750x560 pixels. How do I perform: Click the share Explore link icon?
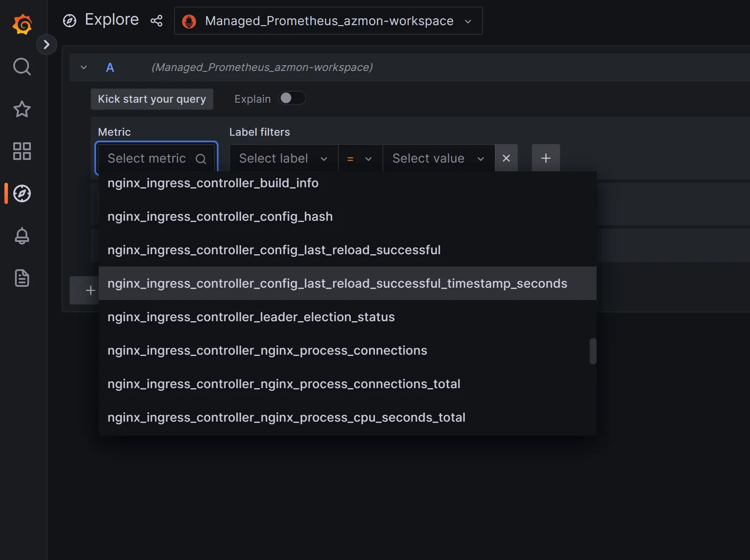tap(156, 21)
